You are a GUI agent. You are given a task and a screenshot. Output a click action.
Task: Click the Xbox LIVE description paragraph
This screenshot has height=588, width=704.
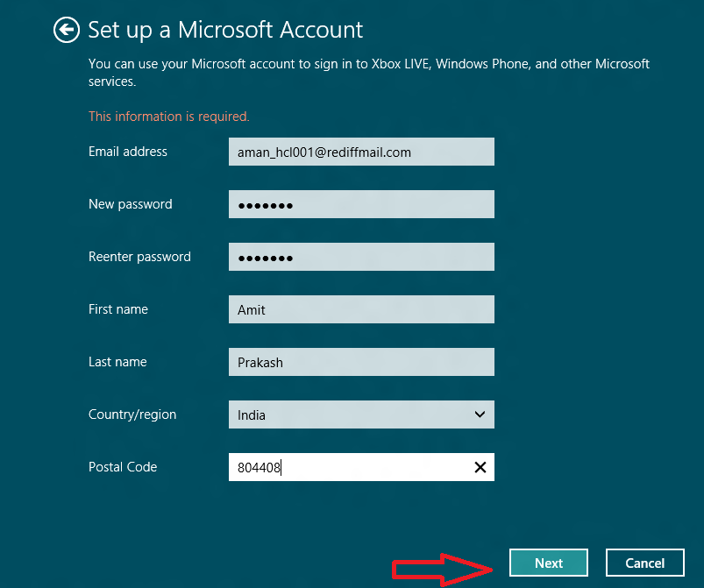[368, 72]
